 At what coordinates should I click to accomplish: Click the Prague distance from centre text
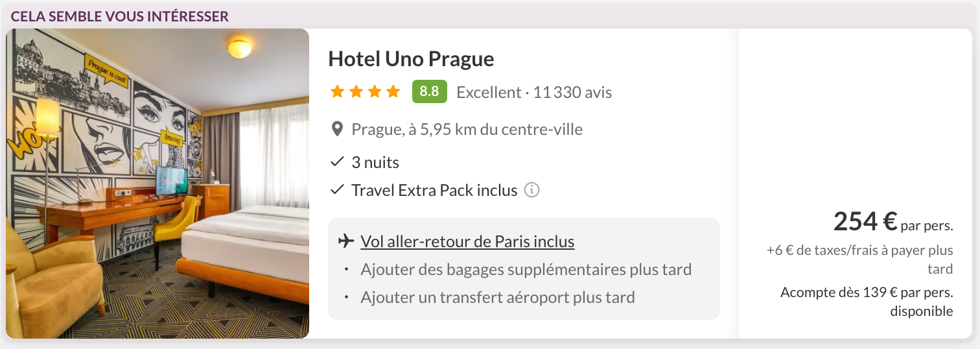point(467,129)
